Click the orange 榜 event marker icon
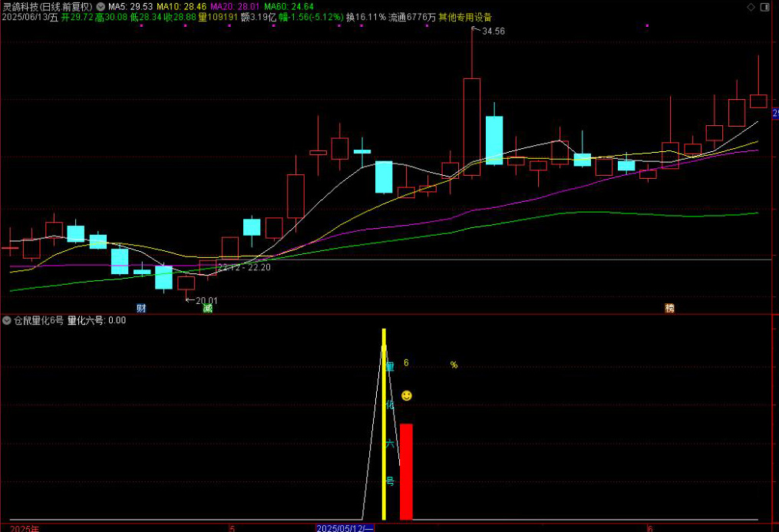The height and width of the screenshot is (532, 779). (670, 308)
